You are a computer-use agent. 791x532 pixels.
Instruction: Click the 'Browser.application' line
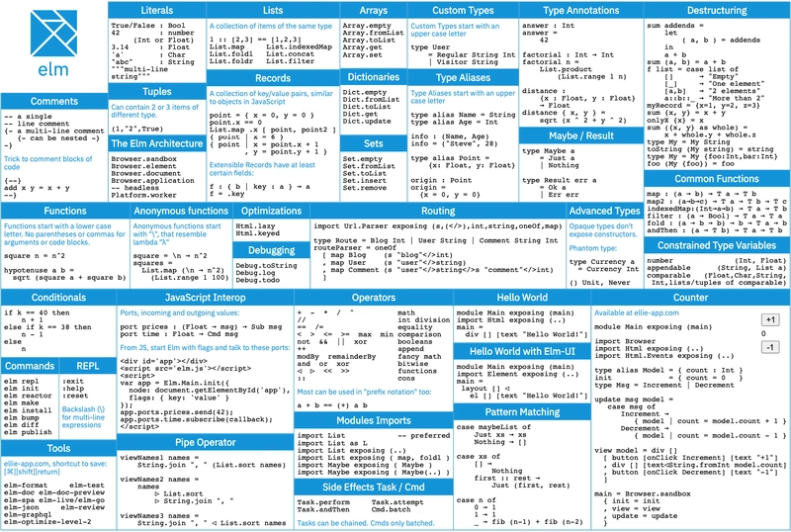click(x=152, y=181)
